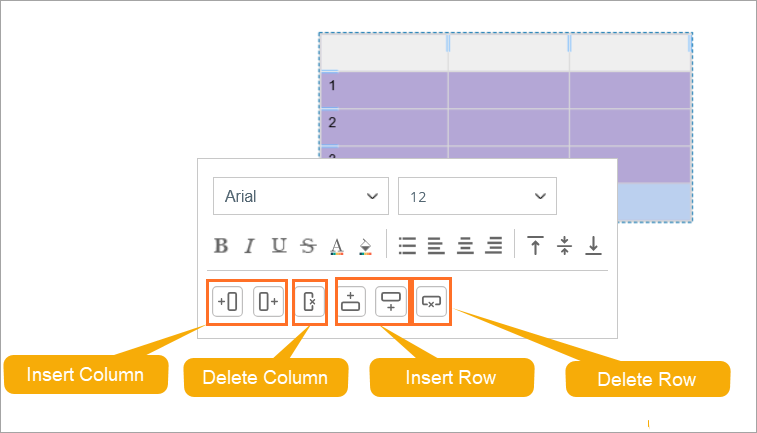Align text to the left
Image resolution: width=757 pixels, height=433 pixels.
pos(436,245)
